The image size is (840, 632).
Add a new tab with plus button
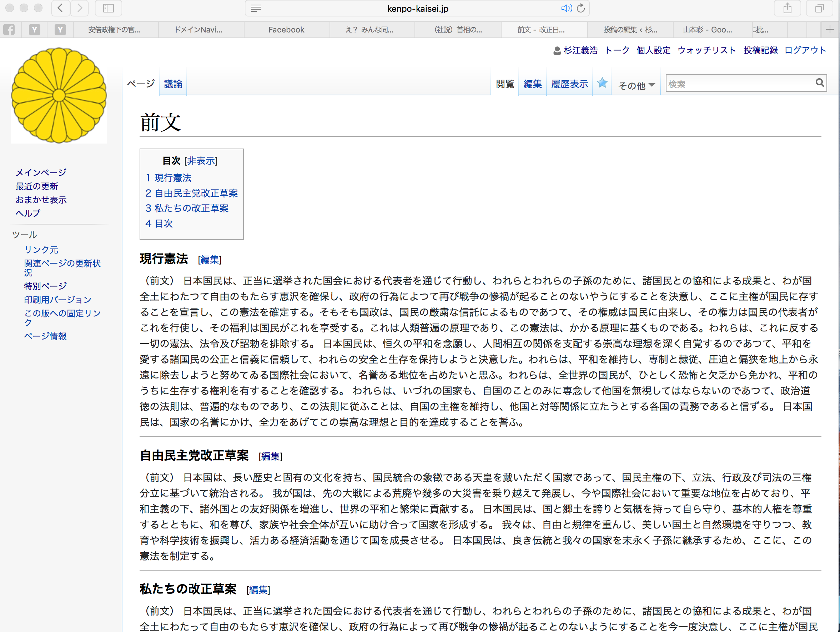pos(830,30)
